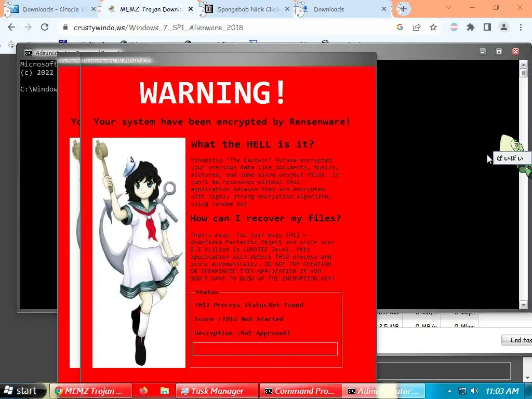Image resolution: width=532 pixels, height=399 pixels.
Task: Click the Command Prompt scrollbar thumb
Action: (524, 73)
